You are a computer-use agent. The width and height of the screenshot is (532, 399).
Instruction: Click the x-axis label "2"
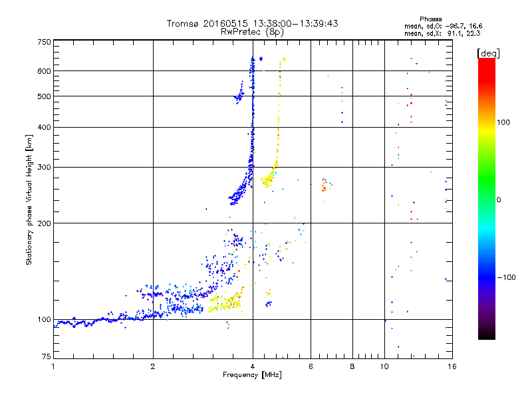tap(153, 366)
